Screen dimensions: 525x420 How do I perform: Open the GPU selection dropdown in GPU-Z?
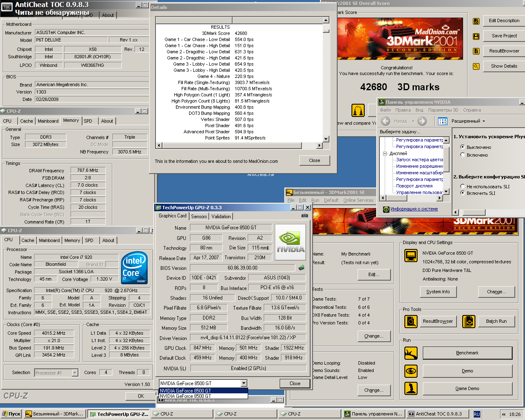tap(244, 383)
